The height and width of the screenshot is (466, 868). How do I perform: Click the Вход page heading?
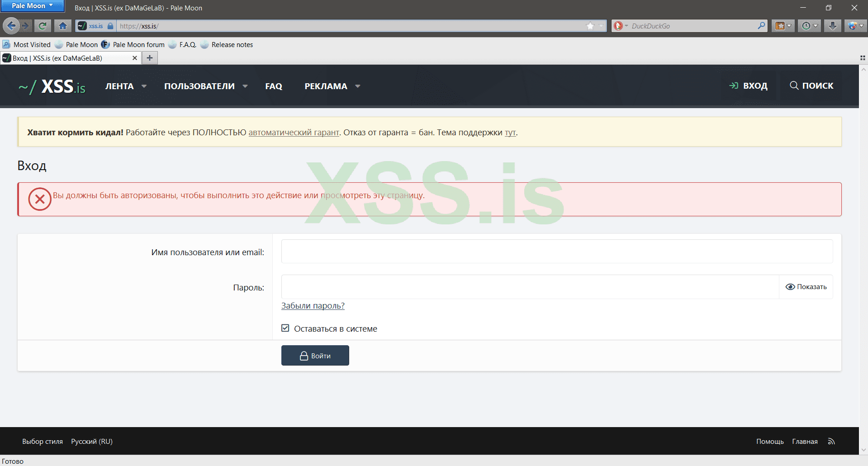(x=32, y=166)
